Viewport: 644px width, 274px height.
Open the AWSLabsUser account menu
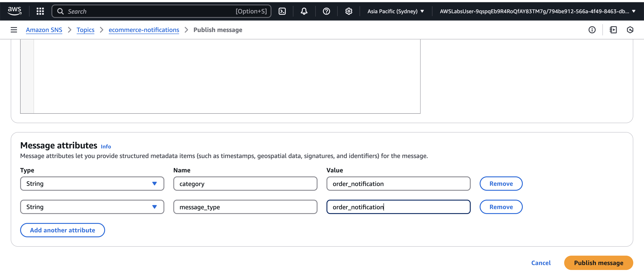click(x=538, y=11)
